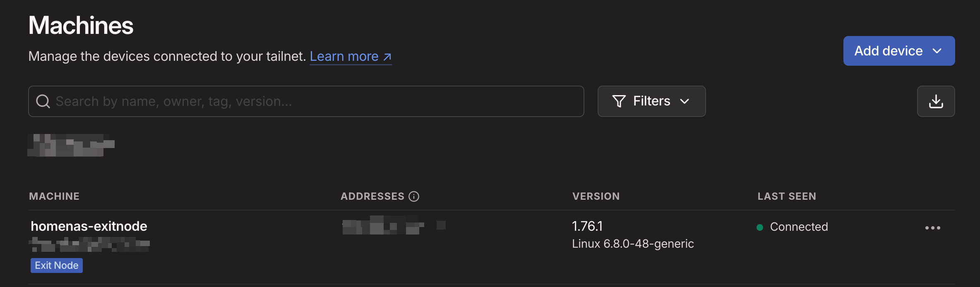Expand the Filters dropdown
Image resolution: width=980 pixels, height=287 pixels.
tap(651, 101)
